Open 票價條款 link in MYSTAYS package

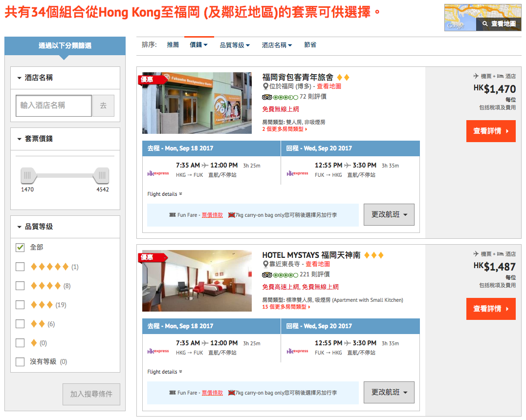pos(212,393)
